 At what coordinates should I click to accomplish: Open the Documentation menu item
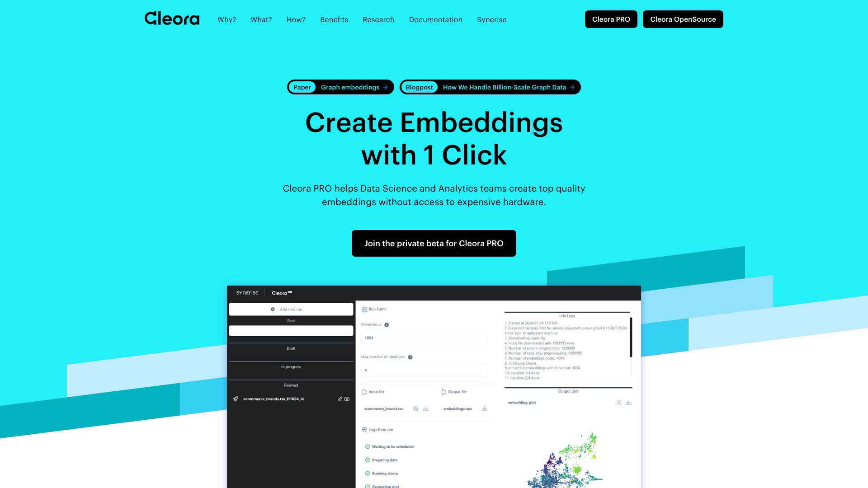click(x=435, y=19)
